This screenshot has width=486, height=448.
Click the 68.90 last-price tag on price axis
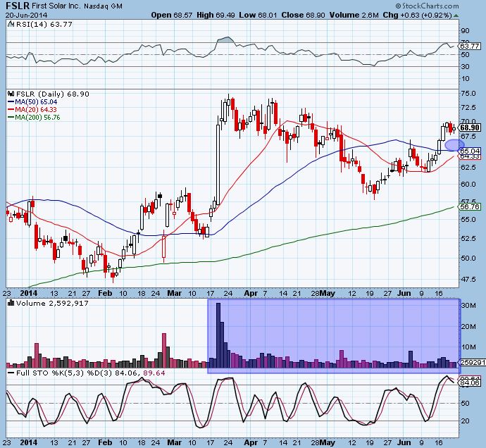pos(470,127)
